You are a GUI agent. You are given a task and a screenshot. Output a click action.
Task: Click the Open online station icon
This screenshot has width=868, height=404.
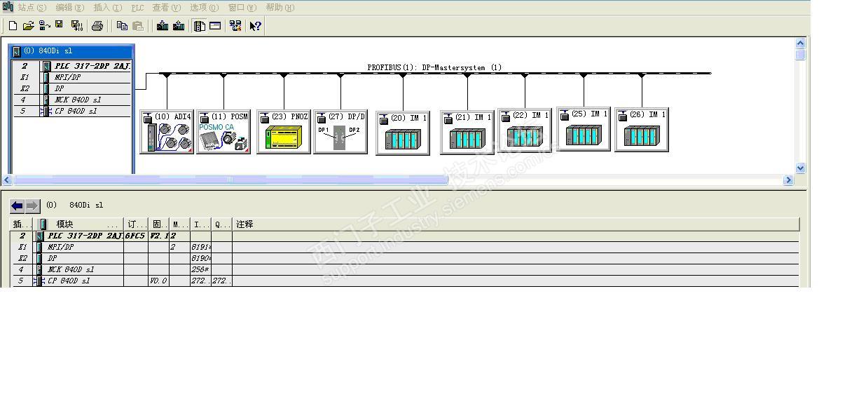pyautogui.click(x=44, y=26)
